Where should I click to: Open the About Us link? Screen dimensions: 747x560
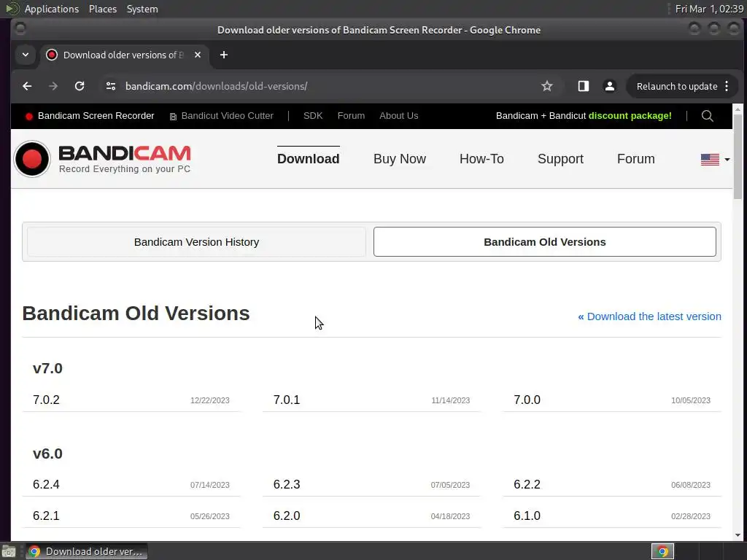point(399,116)
